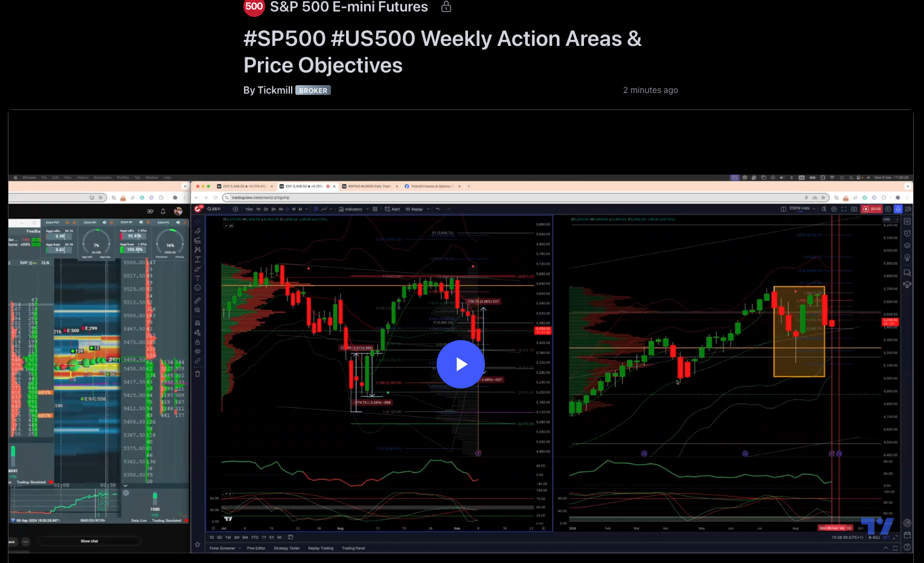
Task: Click the lock icon beside the symbol name
Action: (x=446, y=7)
